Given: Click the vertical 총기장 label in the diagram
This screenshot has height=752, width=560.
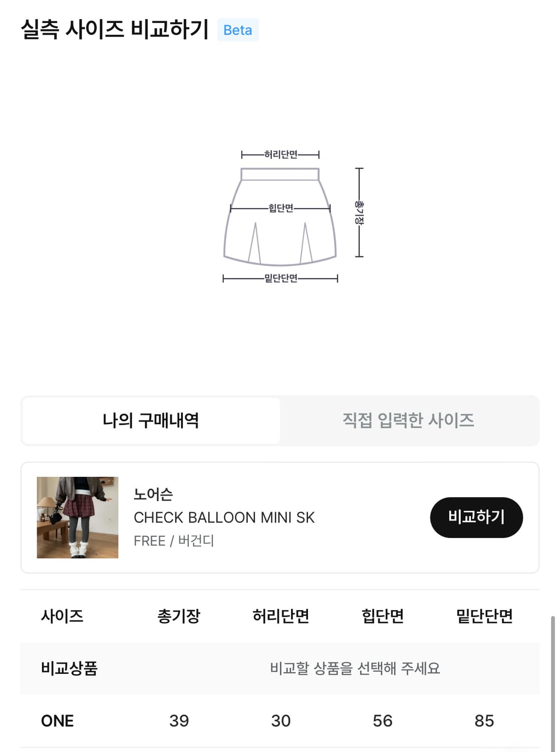Looking at the screenshot, I should tap(359, 213).
